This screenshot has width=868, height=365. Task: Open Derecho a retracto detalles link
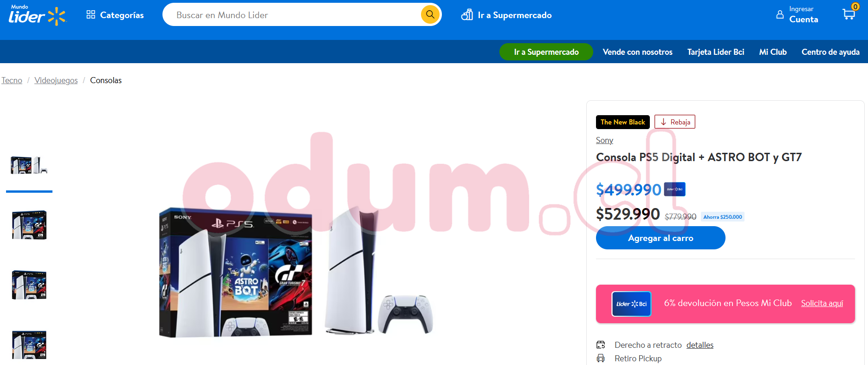click(700, 345)
